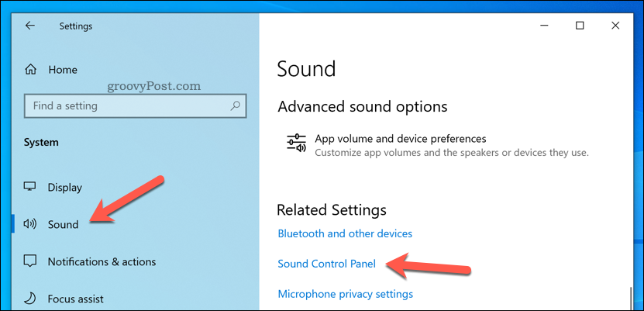The height and width of the screenshot is (311, 644).
Task: Maximize the Settings window
Action: click(x=580, y=26)
